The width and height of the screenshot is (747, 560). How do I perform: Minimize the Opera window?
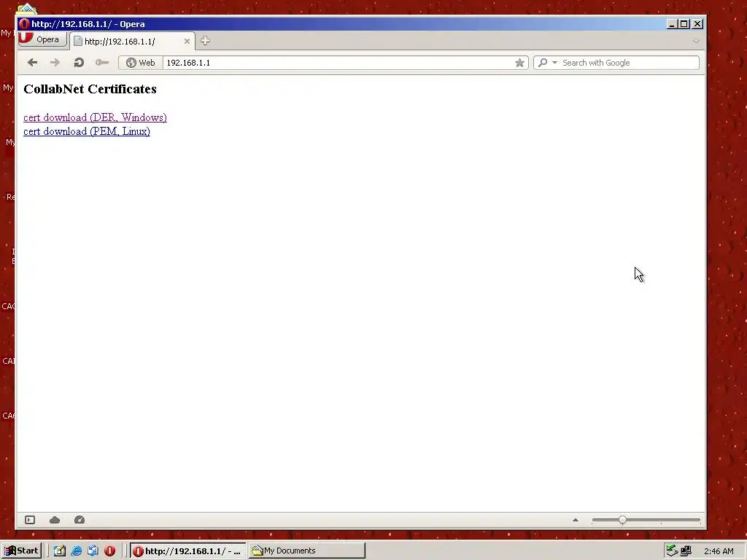(x=672, y=24)
